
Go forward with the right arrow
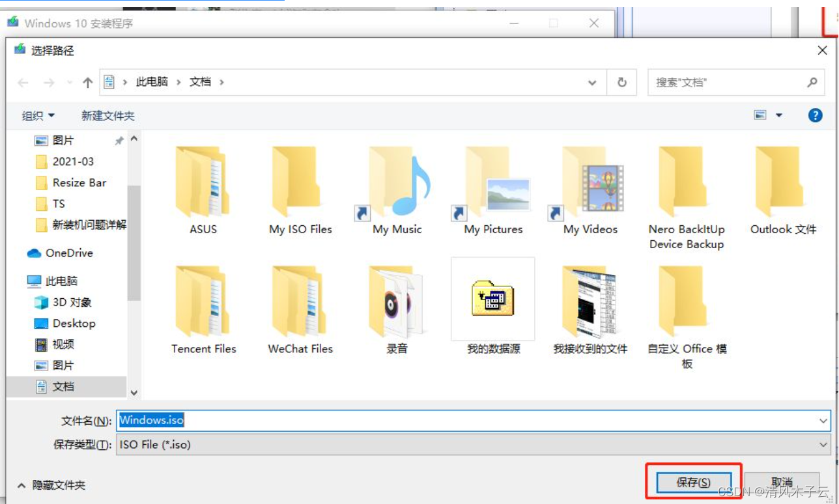[x=49, y=83]
